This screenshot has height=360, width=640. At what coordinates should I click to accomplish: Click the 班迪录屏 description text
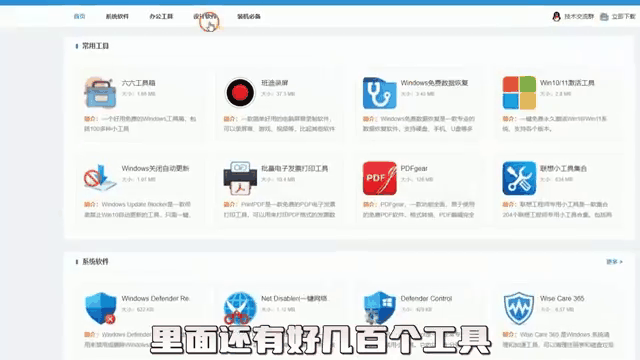click(279, 124)
